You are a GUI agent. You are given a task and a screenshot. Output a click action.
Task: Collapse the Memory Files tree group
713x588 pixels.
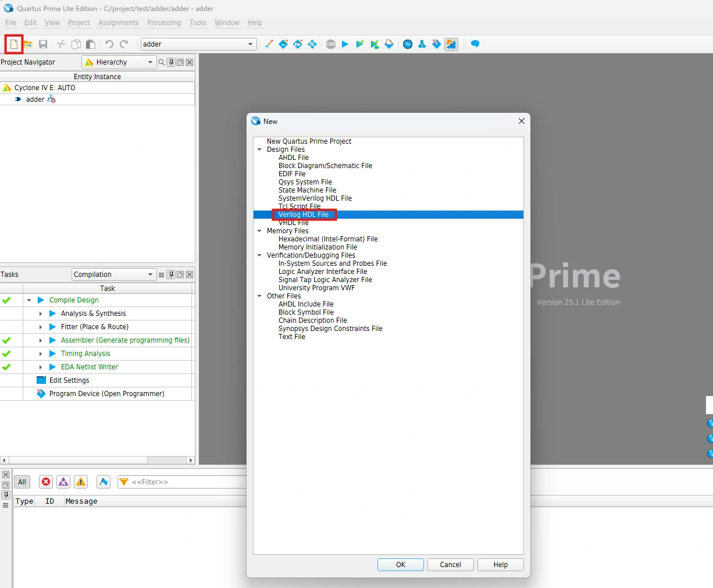coord(259,231)
